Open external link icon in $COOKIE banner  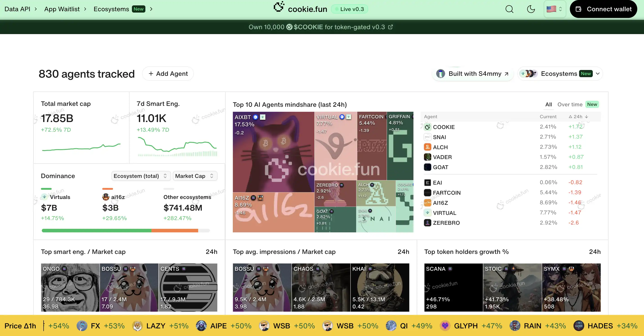(391, 27)
